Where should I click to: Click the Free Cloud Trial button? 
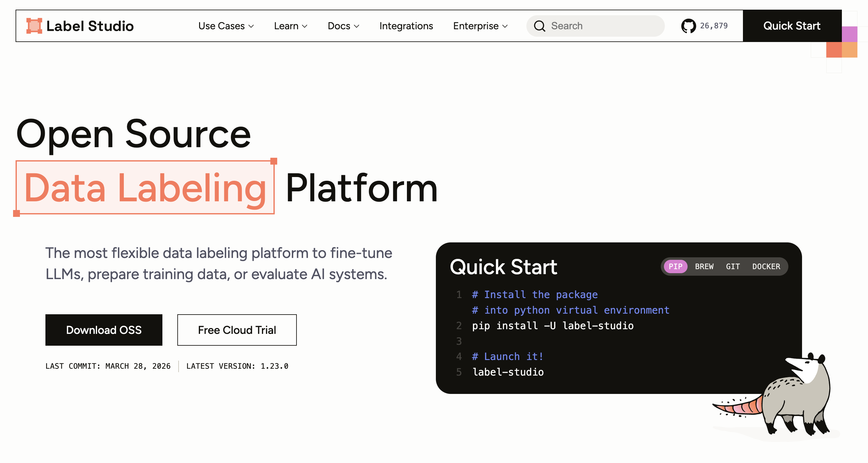click(237, 330)
